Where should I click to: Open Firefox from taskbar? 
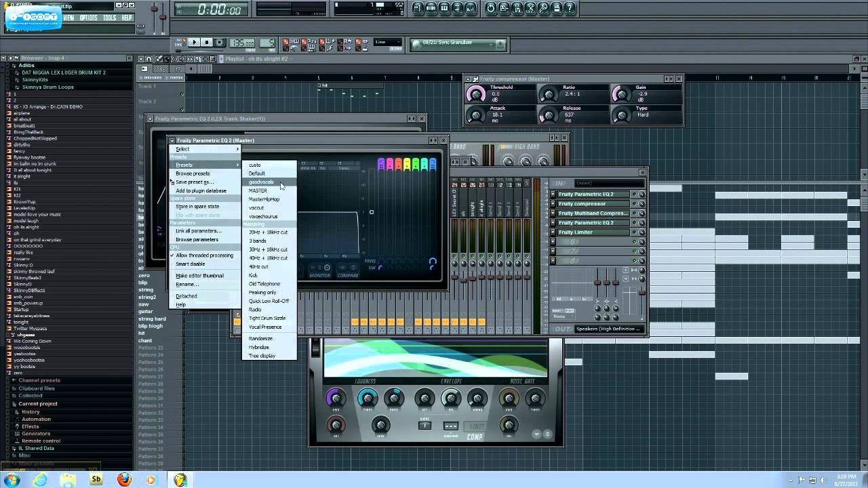[124, 480]
